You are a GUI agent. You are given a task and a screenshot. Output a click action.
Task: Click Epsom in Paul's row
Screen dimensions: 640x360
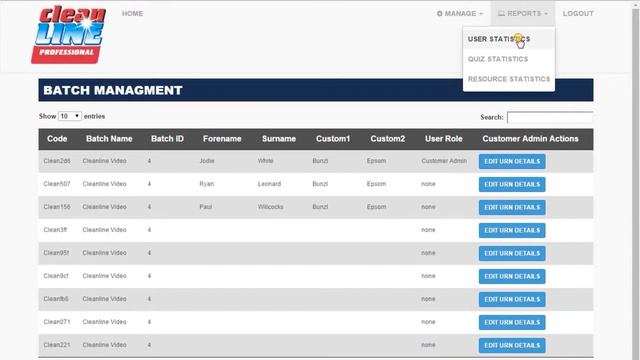tap(376, 207)
